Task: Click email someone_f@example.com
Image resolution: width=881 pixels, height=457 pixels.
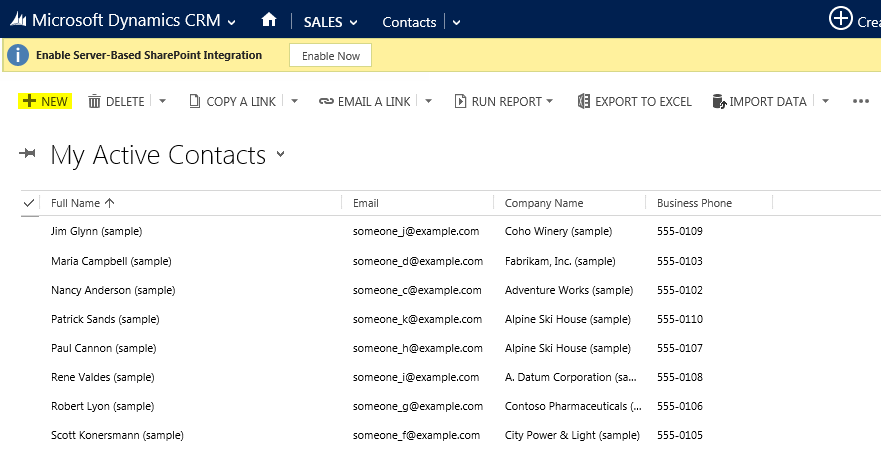Action: coord(416,435)
